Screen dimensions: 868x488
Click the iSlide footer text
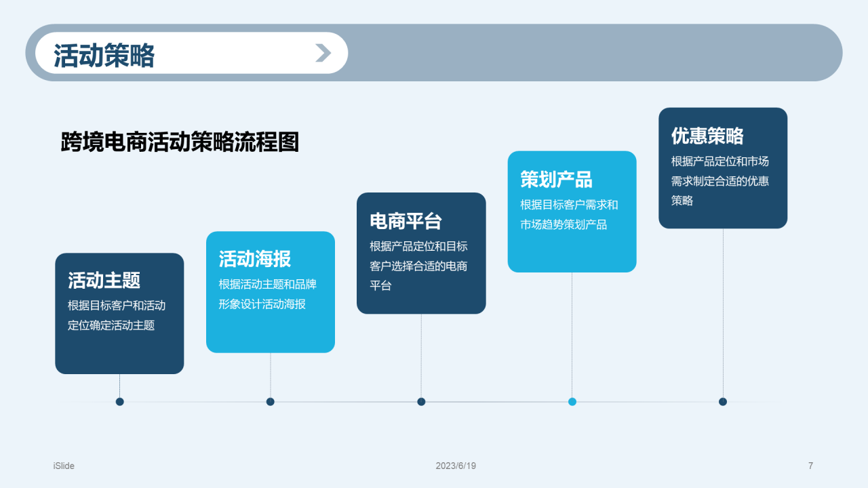pyautogui.click(x=64, y=466)
